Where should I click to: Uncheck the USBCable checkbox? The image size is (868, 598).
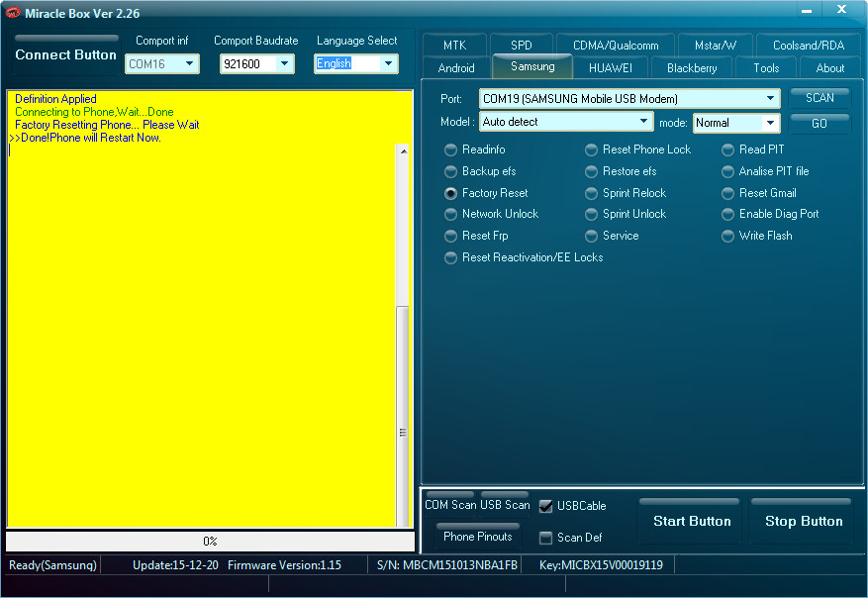(546, 506)
